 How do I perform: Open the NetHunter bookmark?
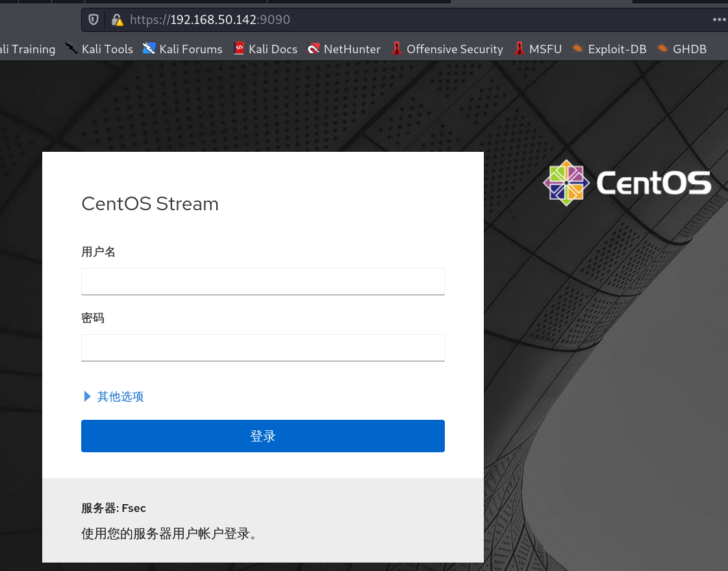[344, 49]
